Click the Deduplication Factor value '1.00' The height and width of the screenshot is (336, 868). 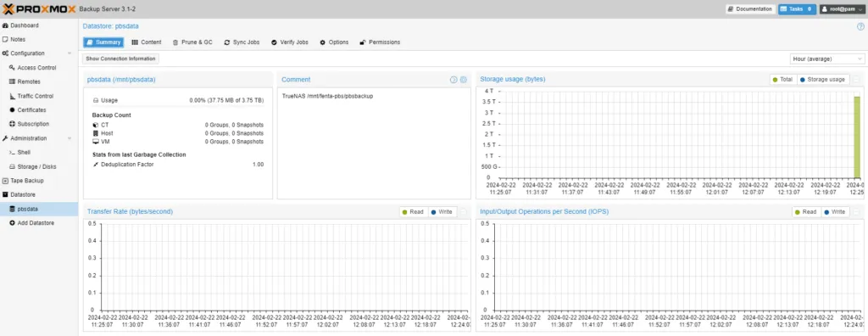coord(258,165)
